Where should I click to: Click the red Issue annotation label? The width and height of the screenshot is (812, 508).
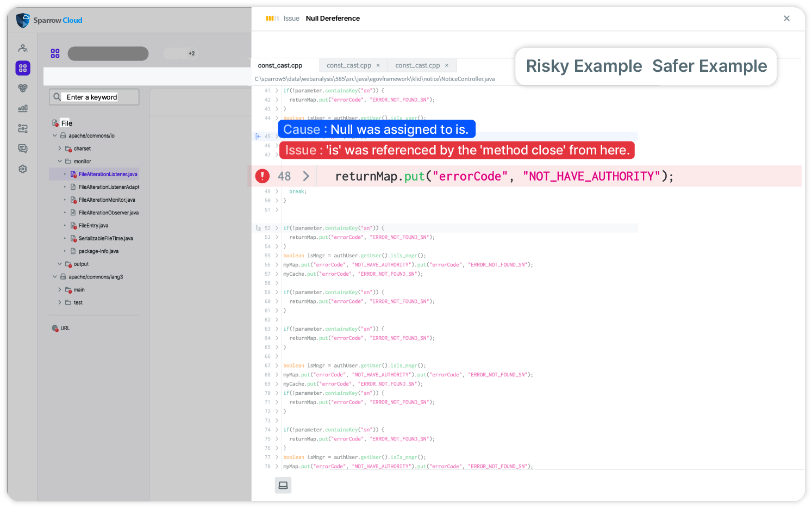[457, 150]
